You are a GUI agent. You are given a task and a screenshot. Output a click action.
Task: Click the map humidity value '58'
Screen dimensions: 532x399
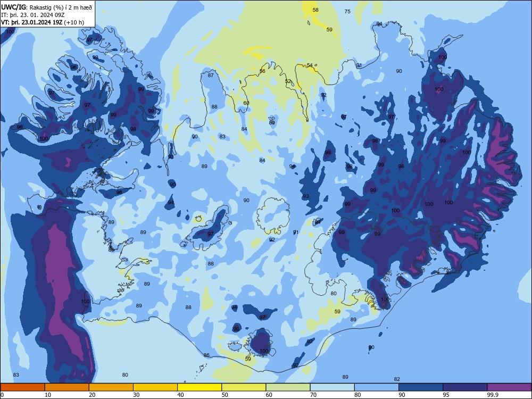coord(315,10)
